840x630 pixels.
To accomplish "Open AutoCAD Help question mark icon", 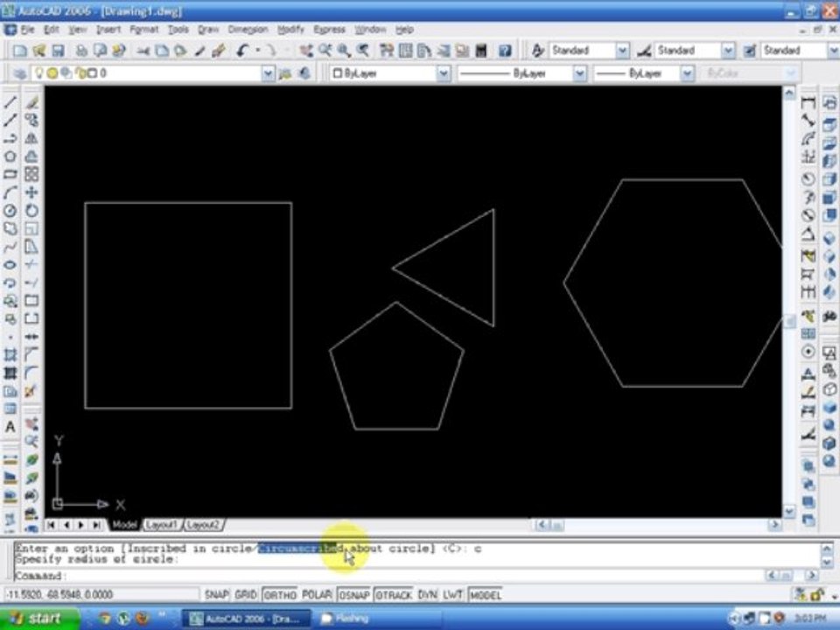I will pos(505,51).
